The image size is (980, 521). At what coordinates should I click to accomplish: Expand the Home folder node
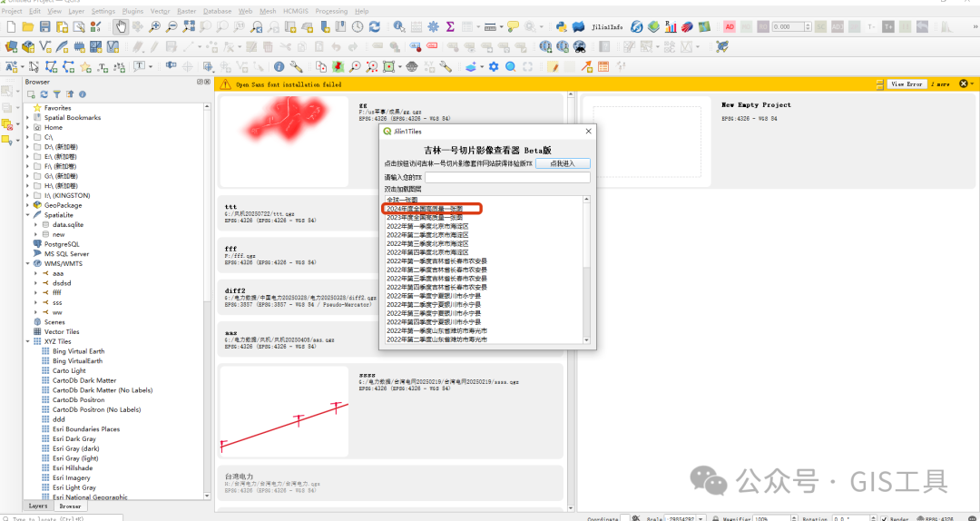pyautogui.click(x=27, y=127)
